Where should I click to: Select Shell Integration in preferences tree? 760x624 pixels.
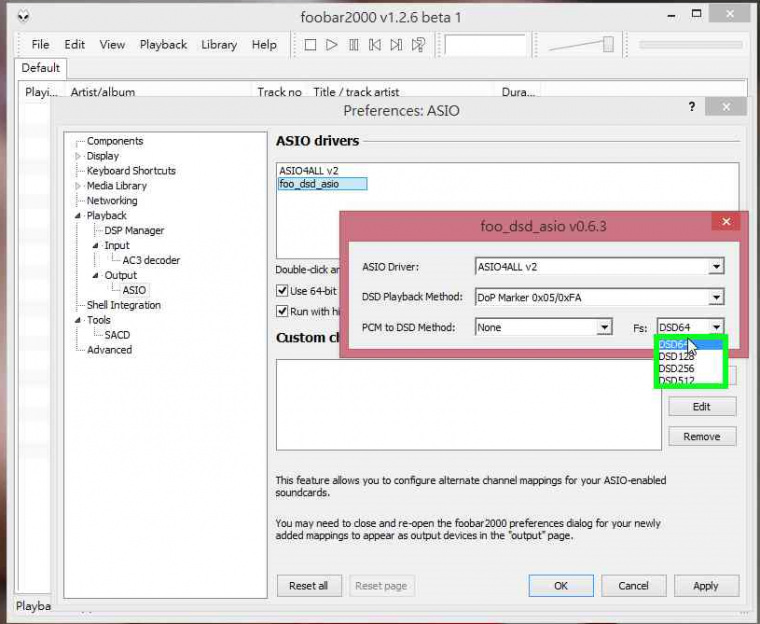[x=124, y=305]
